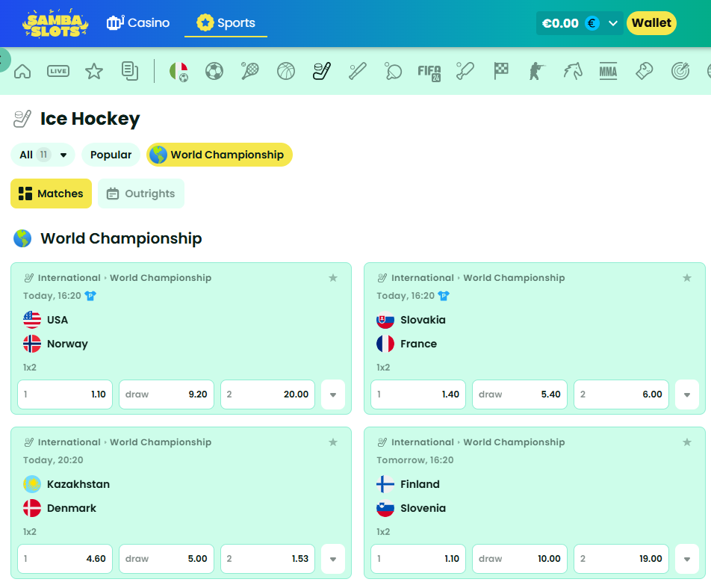
Task: Expand more markets for Kazakhstan vs Denmark
Action: (x=333, y=559)
